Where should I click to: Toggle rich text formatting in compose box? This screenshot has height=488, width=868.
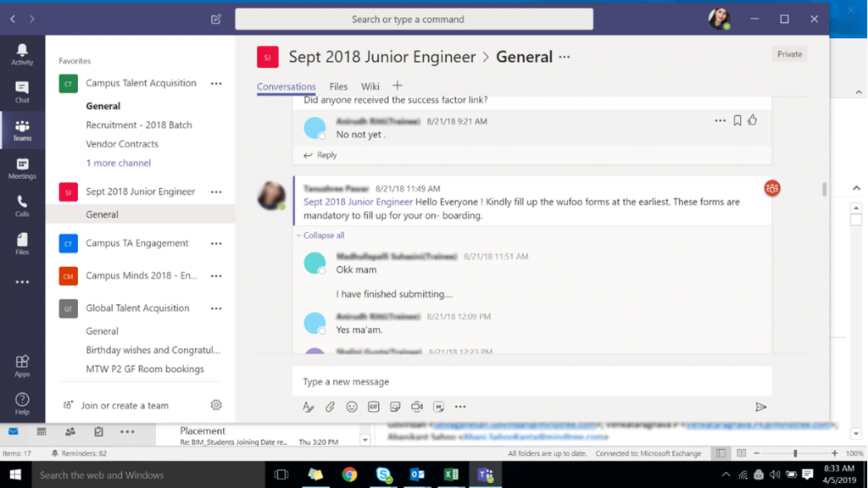tap(308, 407)
